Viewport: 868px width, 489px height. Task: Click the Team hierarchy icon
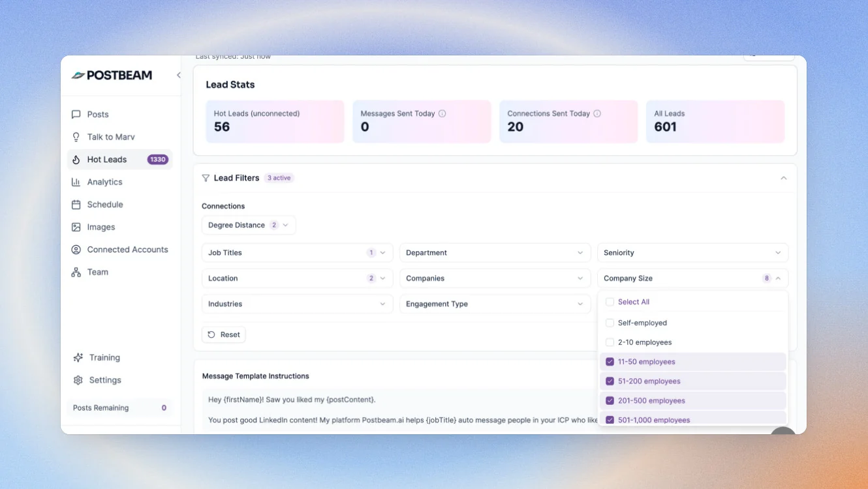click(x=76, y=272)
